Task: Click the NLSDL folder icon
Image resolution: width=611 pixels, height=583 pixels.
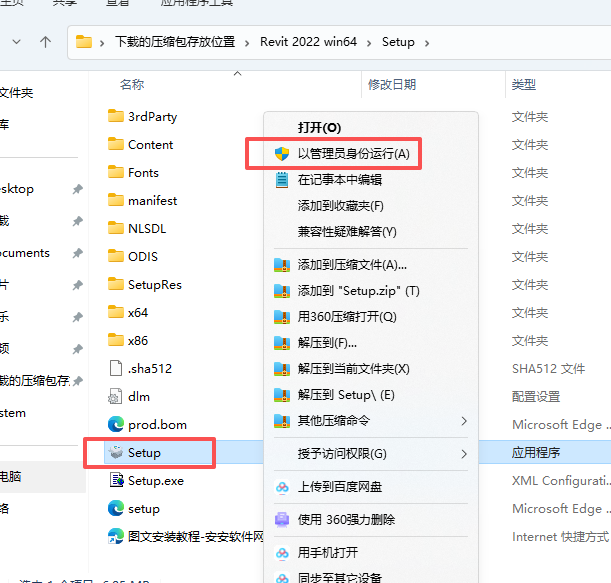Action: pyautogui.click(x=116, y=228)
